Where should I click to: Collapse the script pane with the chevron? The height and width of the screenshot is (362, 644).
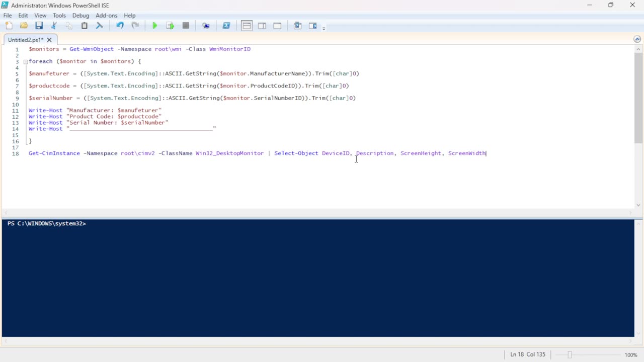pyautogui.click(x=637, y=39)
